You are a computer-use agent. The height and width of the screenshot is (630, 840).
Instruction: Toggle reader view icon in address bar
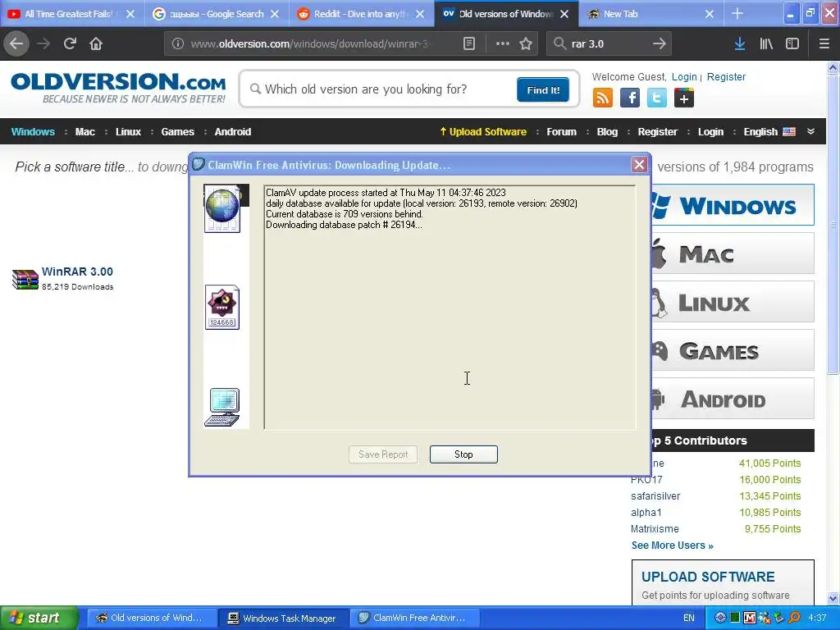(468, 44)
